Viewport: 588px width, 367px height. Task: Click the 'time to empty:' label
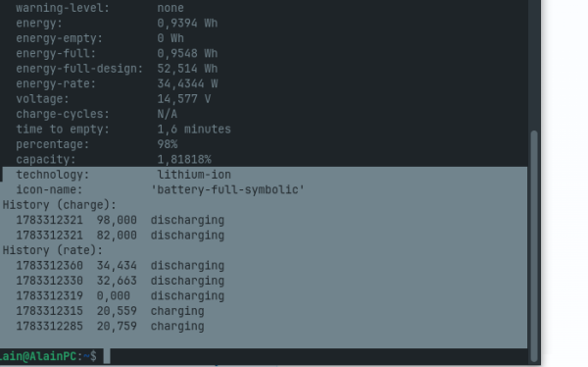click(x=63, y=130)
